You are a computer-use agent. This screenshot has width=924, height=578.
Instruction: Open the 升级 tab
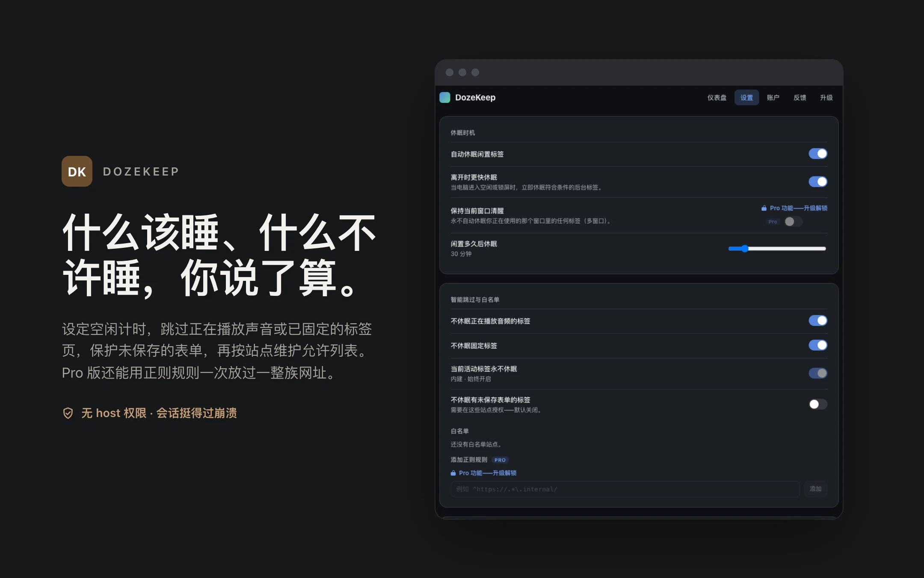coord(826,98)
